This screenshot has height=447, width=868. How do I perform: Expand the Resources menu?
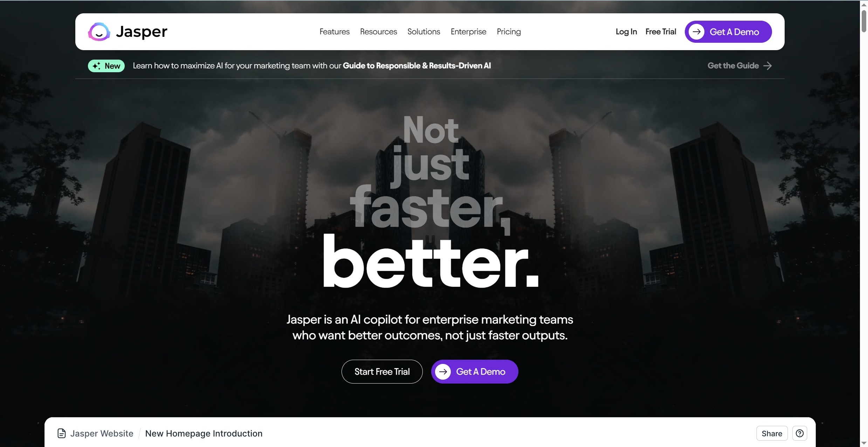click(x=378, y=32)
